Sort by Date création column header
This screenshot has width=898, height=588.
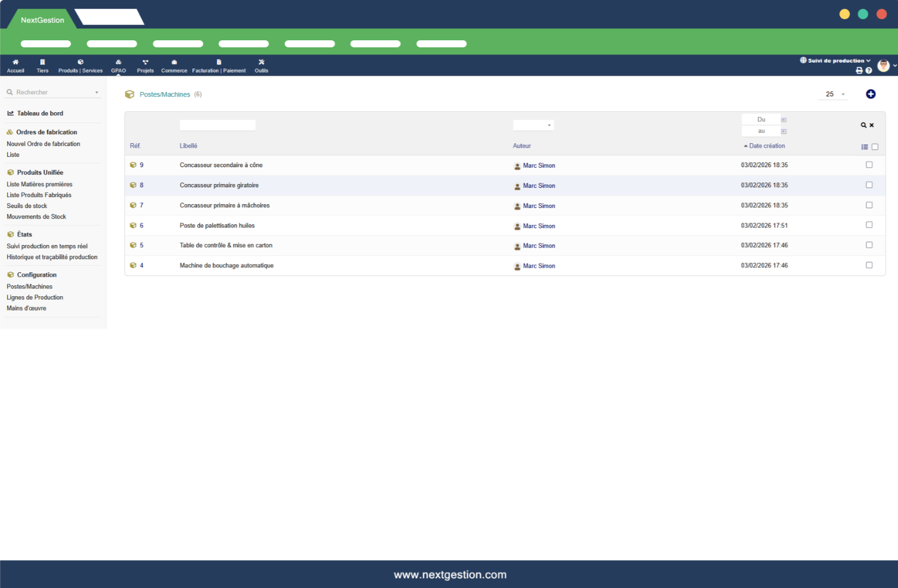(767, 146)
